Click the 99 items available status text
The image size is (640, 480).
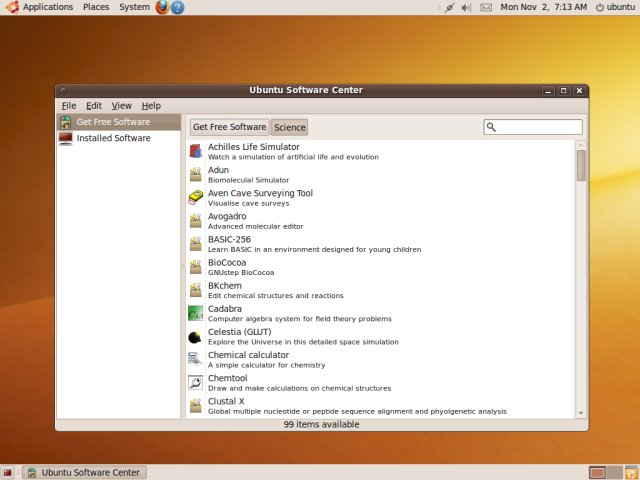[x=322, y=424]
